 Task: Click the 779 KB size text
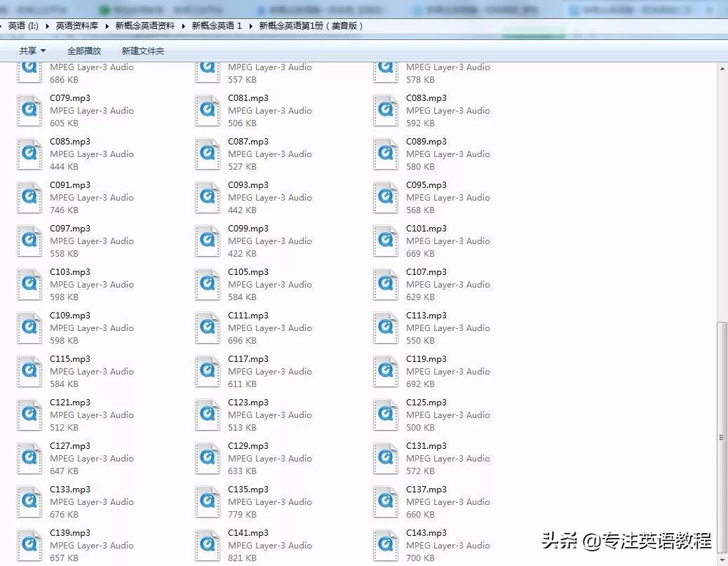click(x=242, y=515)
